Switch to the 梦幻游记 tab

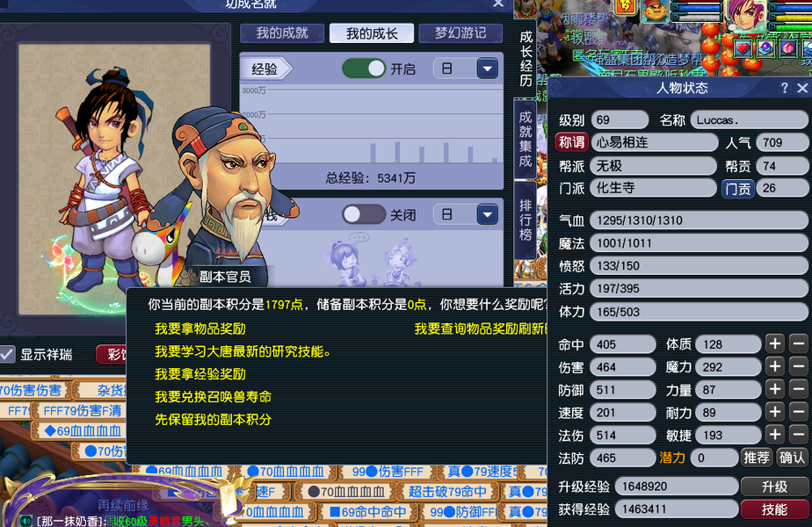tap(460, 33)
